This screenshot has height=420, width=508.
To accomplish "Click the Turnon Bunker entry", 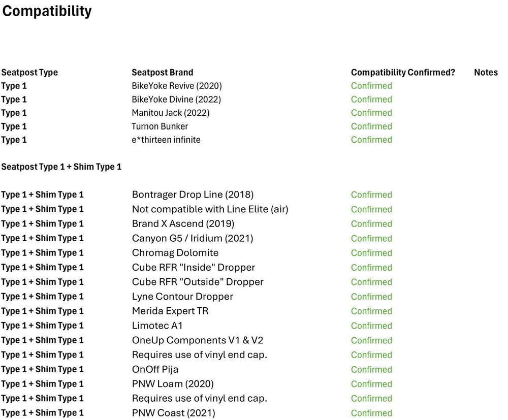I will 160,126.
